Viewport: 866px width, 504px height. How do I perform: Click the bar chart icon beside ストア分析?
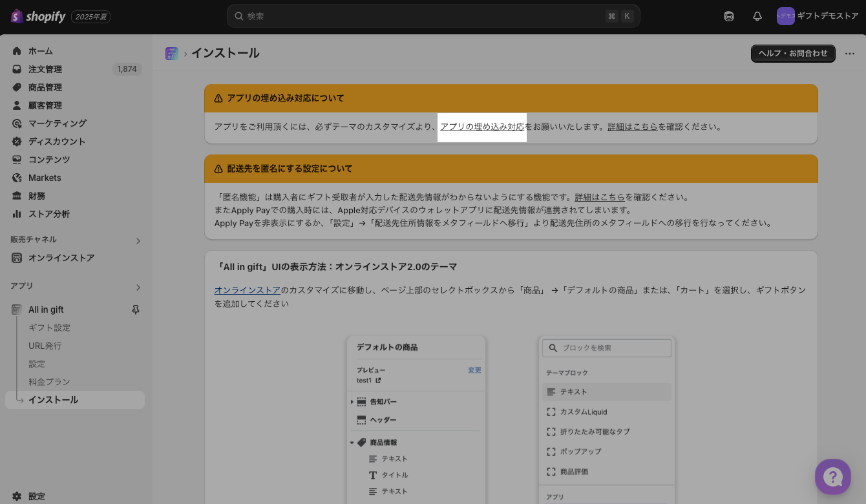17,214
